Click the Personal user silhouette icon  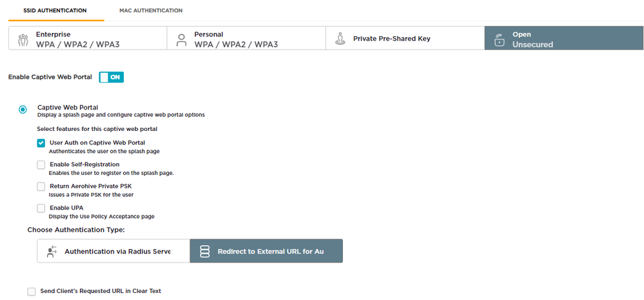click(182, 39)
